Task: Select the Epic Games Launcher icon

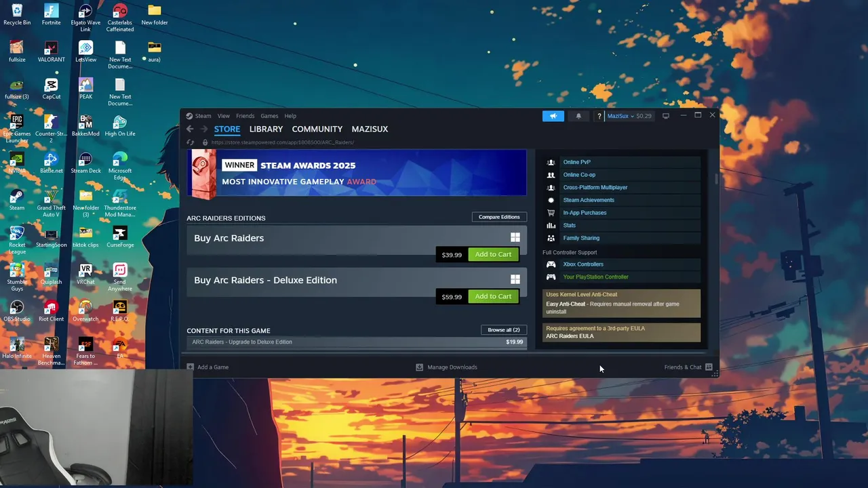Action: coord(17,129)
